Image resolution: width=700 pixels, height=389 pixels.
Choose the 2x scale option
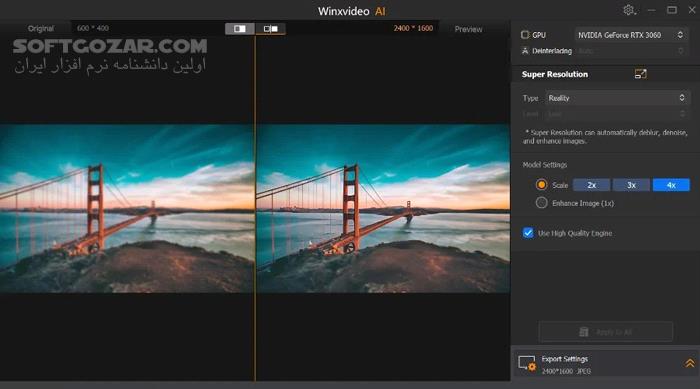592,185
